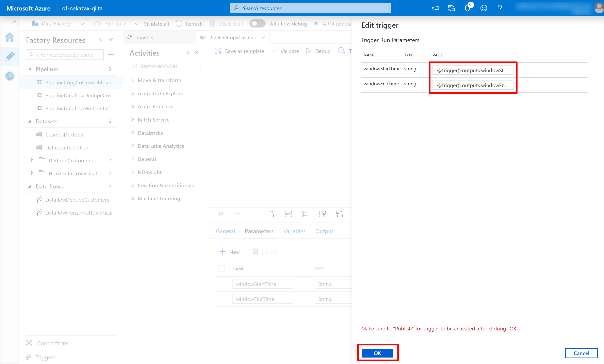Open the Data Factory dropdown
This screenshot has height=364, width=604.
(x=58, y=24)
